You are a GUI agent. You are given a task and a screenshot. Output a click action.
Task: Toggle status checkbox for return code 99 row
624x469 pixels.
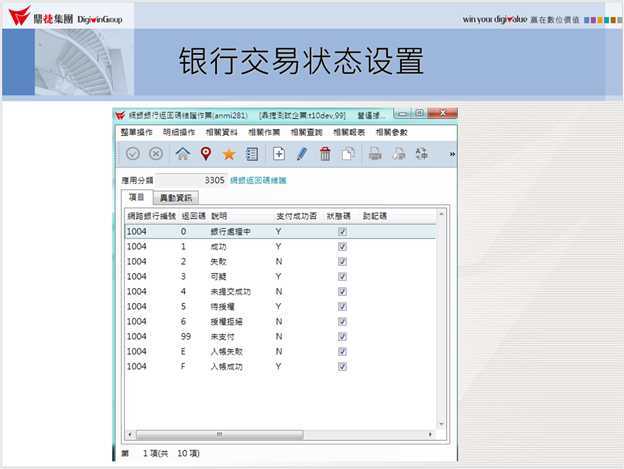[x=342, y=337]
